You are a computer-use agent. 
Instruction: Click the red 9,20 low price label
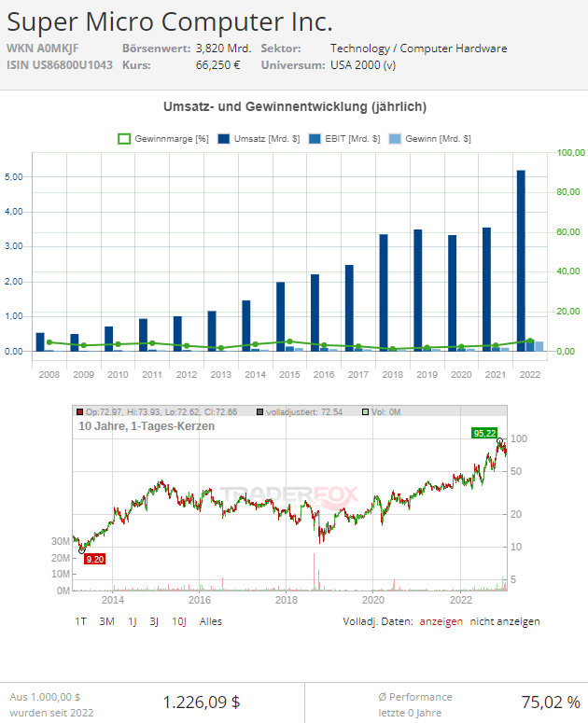point(95,560)
